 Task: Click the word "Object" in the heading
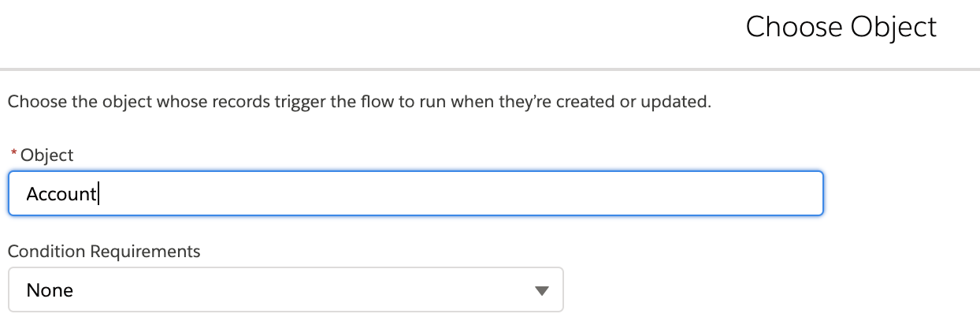point(890,27)
